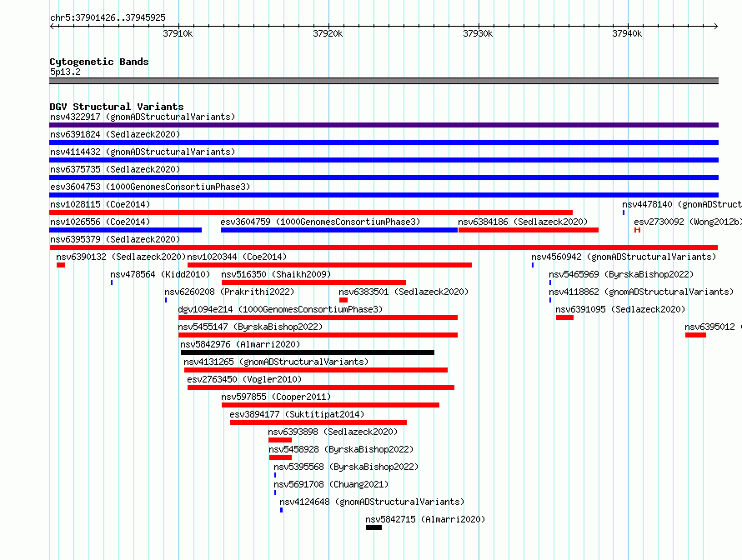The height and width of the screenshot is (560, 742).
Task: Click the red nsv6391095 variant bar
Action: pyautogui.click(x=564, y=317)
